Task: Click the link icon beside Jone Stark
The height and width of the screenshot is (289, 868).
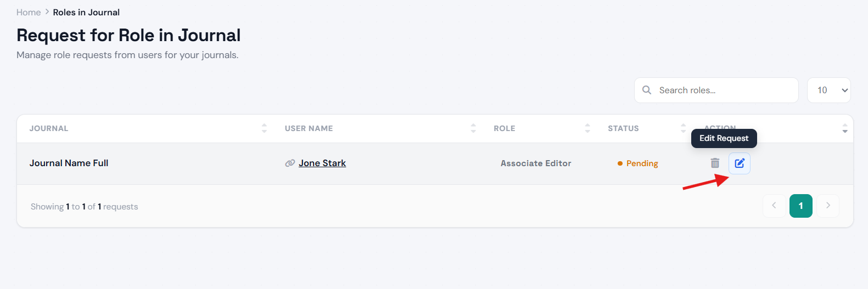Action: click(x=290, y=163)
